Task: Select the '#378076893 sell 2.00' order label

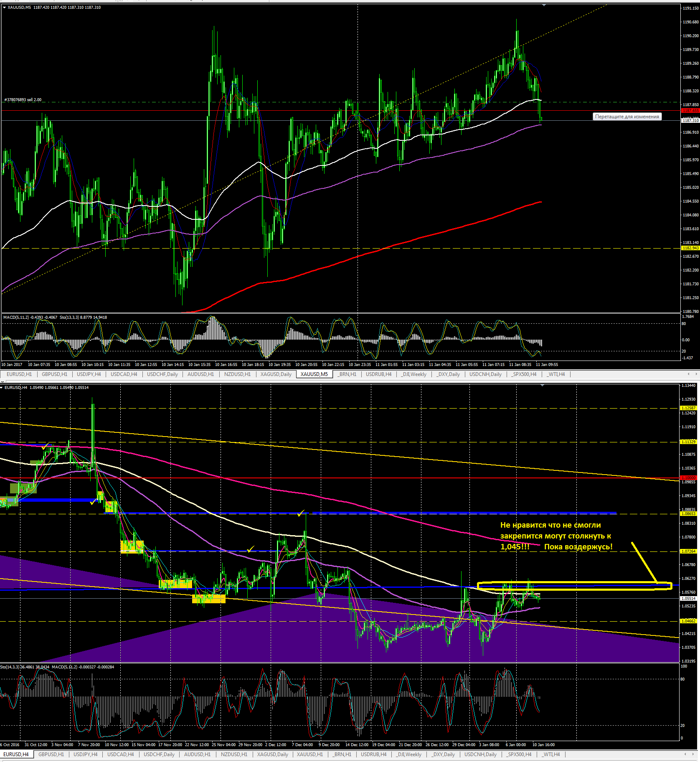Action: pyautogui.click(x=23, y=100)
